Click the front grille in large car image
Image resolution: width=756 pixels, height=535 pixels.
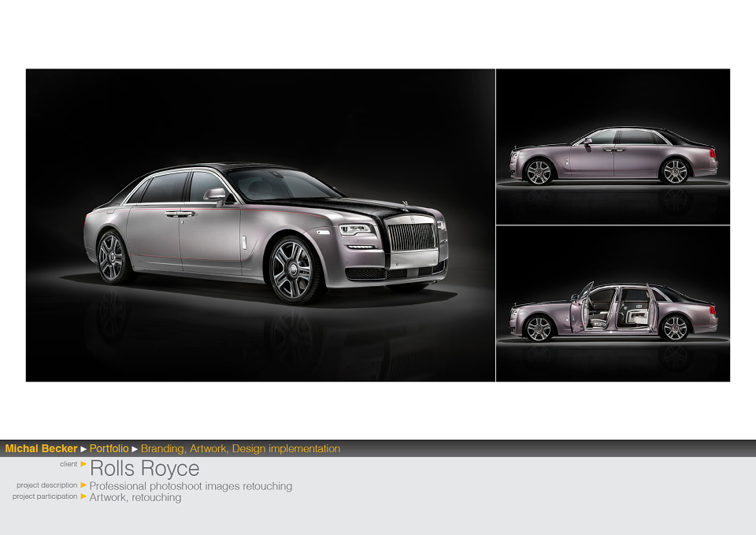pos(412,236)
